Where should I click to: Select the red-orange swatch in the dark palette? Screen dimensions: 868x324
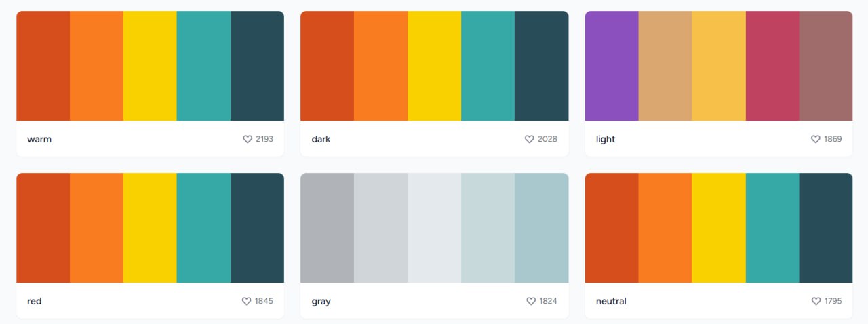[327, 66]
